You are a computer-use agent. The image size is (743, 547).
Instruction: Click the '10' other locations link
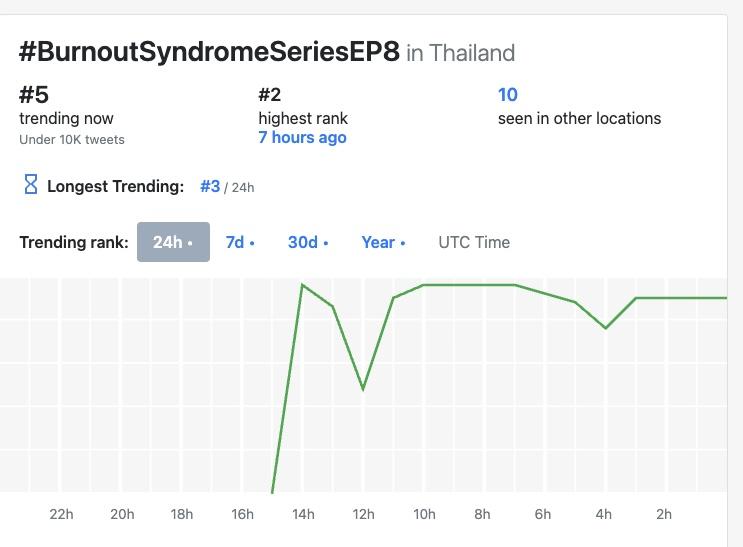[508, 95]
